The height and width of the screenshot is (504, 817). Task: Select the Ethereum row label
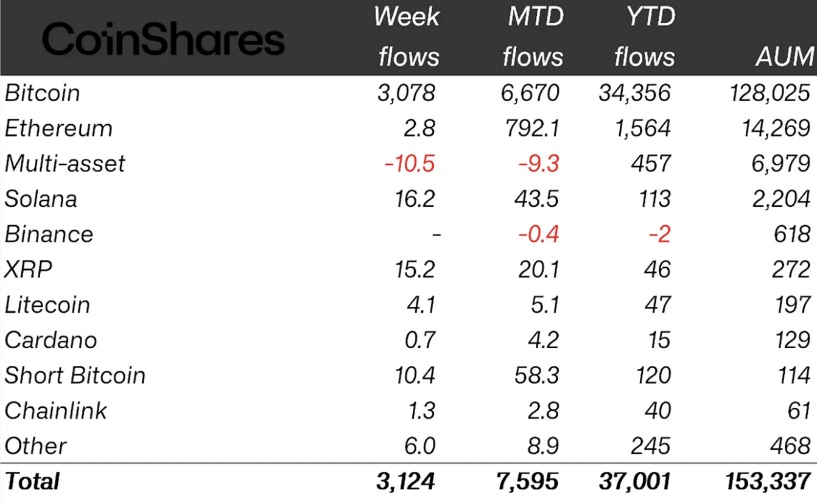click(58, 128)
